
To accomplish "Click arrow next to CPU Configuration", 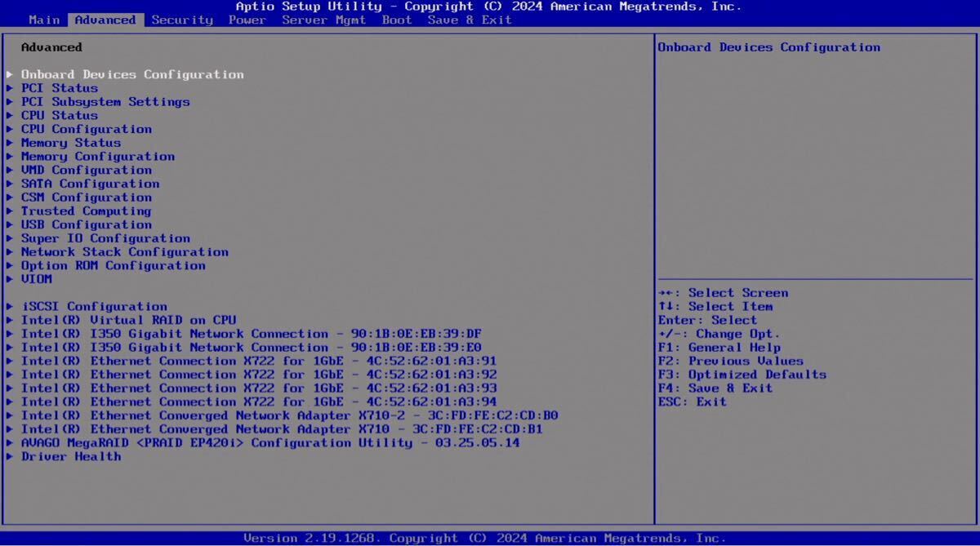I will [10, 129].
